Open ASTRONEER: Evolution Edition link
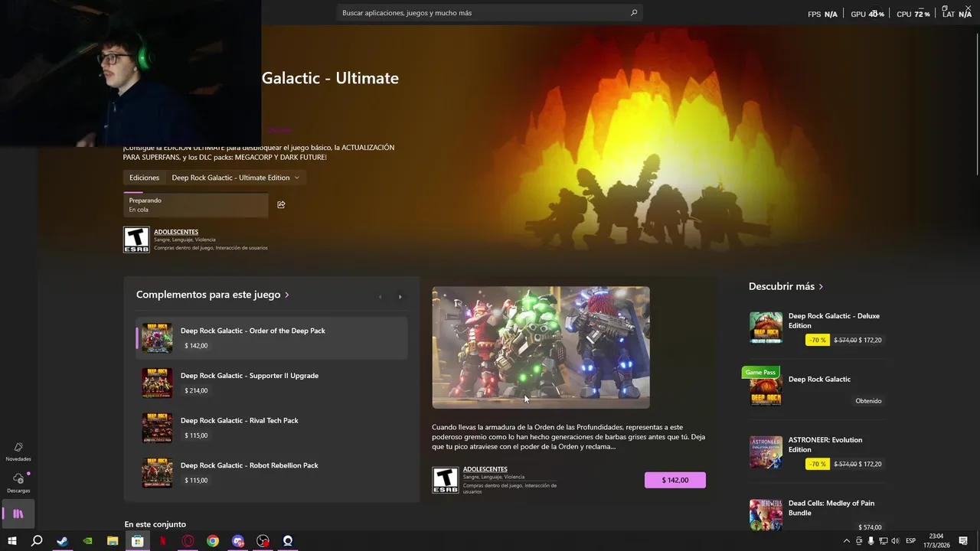980x551 pixels. 825,445
